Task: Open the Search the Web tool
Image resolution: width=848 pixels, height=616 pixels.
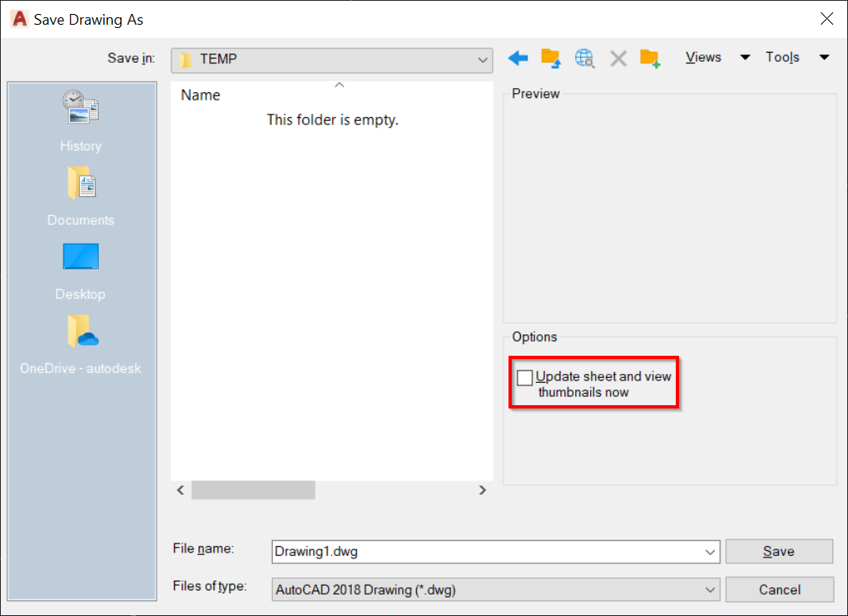Action: (584, 58)
